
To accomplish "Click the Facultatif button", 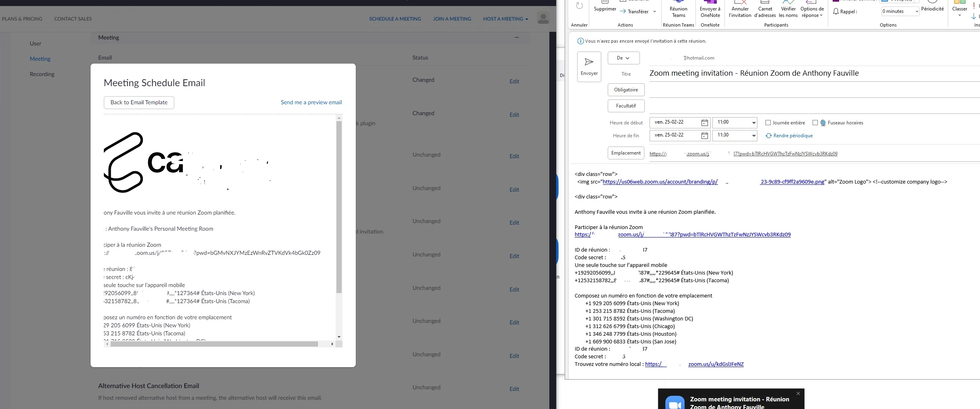I will tap(626, 106).
